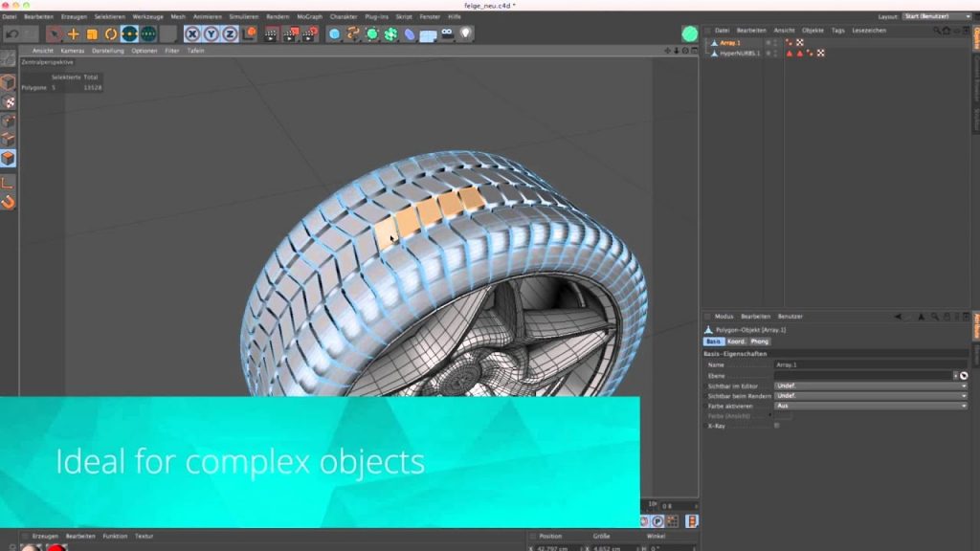Switch to polygon mode in left sidebar
980x551 pixels.
point(8,158)
